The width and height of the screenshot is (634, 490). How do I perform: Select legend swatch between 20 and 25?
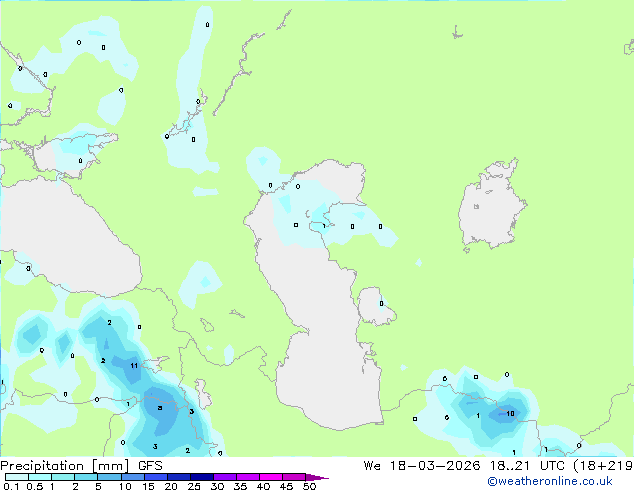(x=178, y=477)
